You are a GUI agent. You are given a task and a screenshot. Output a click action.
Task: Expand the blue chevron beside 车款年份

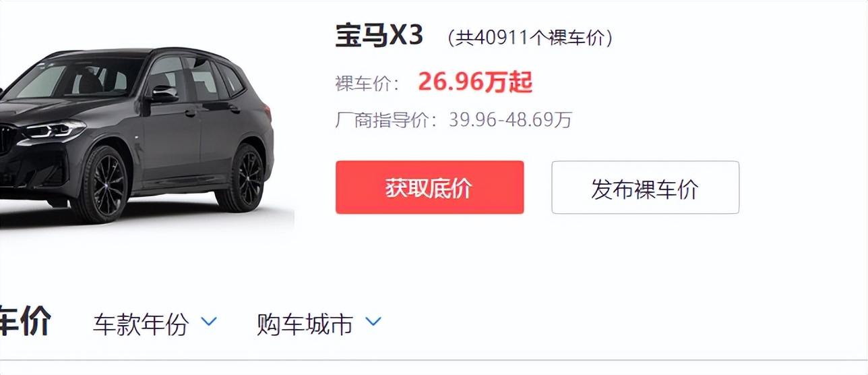click(210, 322)
